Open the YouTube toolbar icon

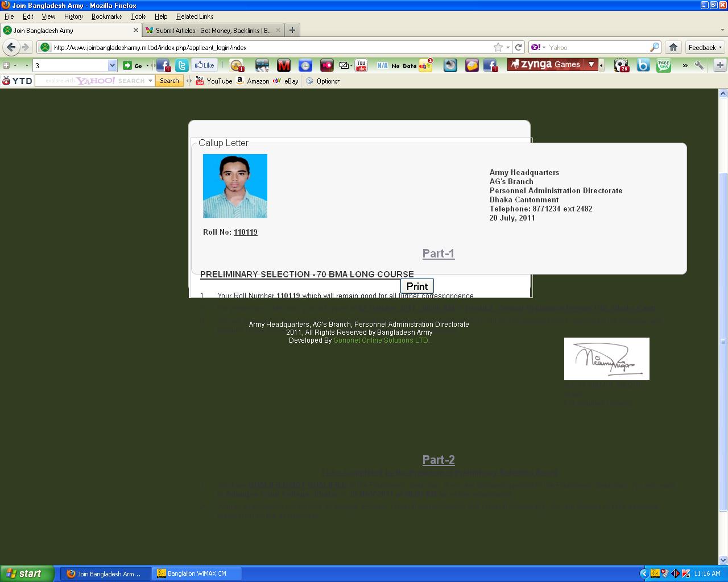[361, 65]
